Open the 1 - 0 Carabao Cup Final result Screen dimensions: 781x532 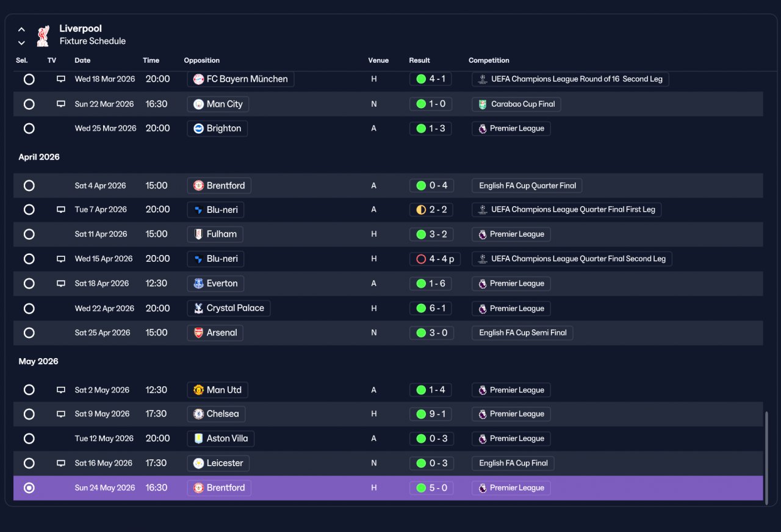pyautogui.click(x=431, y=104)
